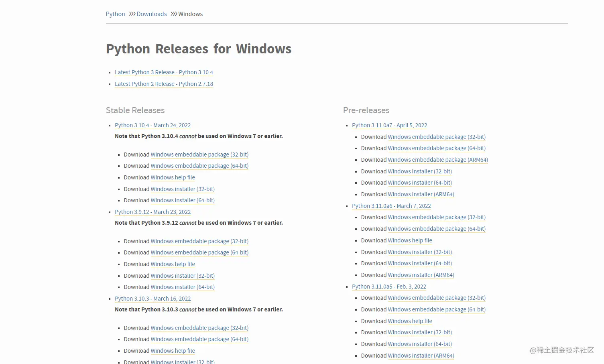Download Windows embeddable package 64-bit for 3.10.4
This screenshot has width=604, height=364.
199,166
